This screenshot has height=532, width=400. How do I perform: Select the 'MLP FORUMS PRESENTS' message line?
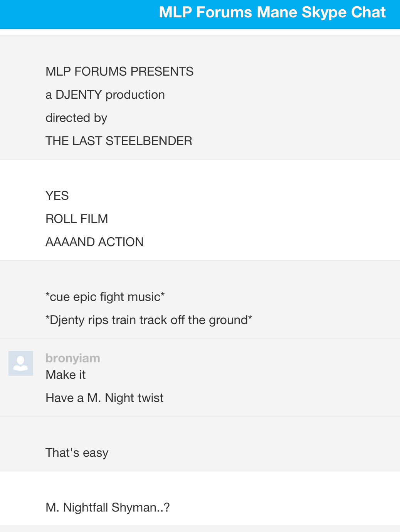coord(119,71)
